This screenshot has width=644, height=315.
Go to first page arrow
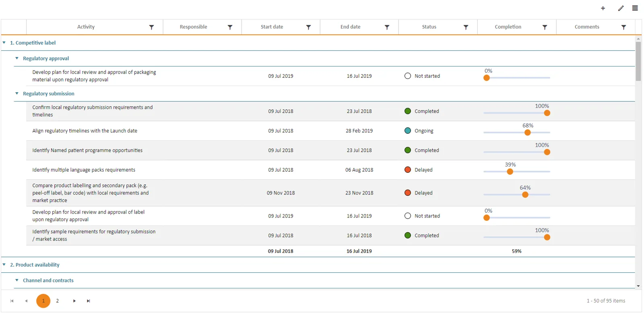[12, 301]
